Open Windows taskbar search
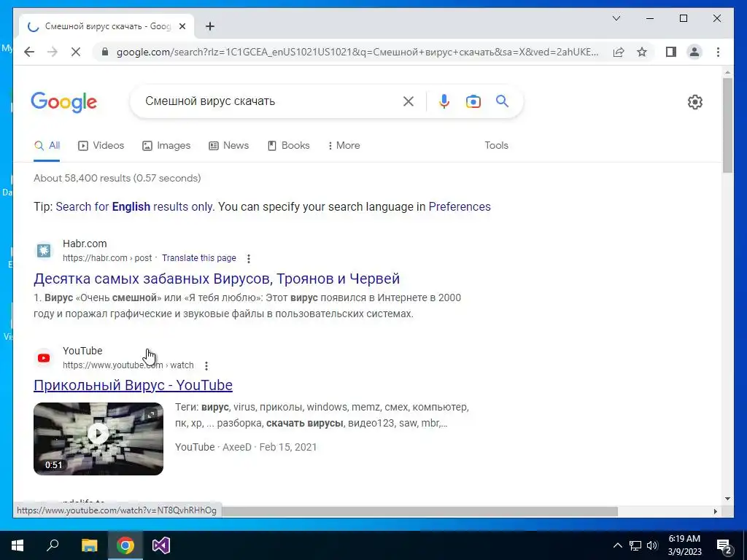This screenshot has height=560, width=747. (53, 545)
